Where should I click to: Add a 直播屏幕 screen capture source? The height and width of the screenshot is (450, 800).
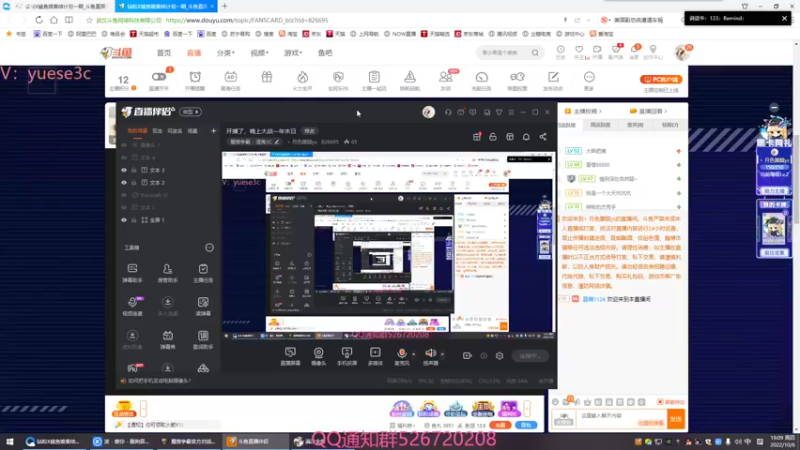(290, 356)
